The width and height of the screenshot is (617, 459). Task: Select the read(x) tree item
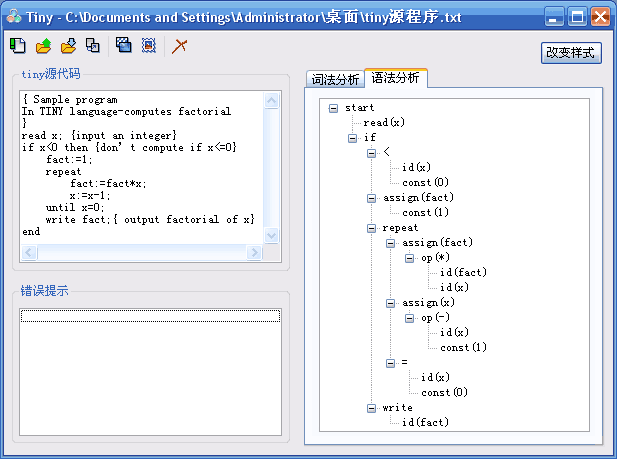coord(384,123)
